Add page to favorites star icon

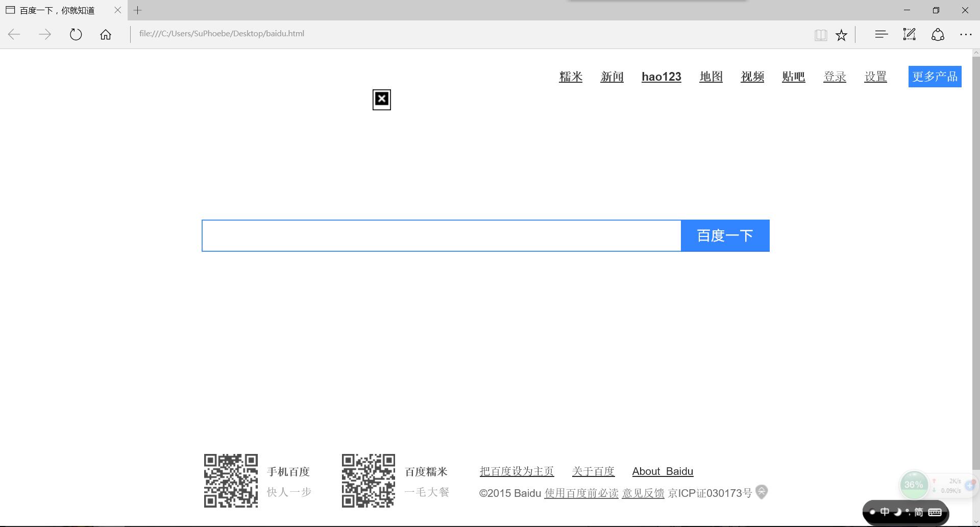pos(841,35)
